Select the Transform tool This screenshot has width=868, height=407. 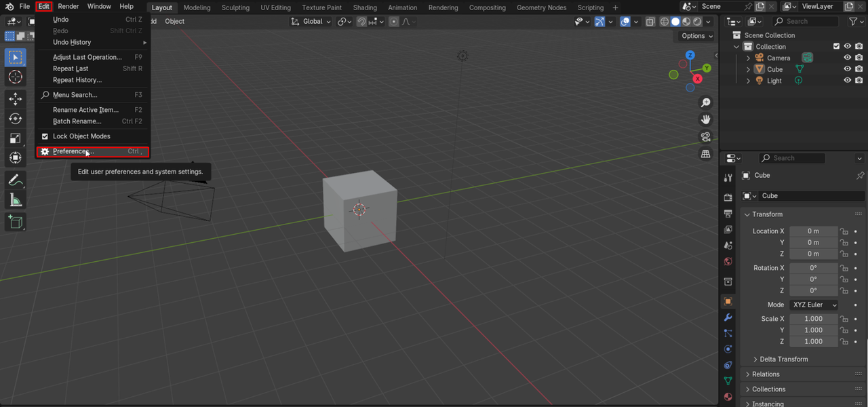pos(15,158)
